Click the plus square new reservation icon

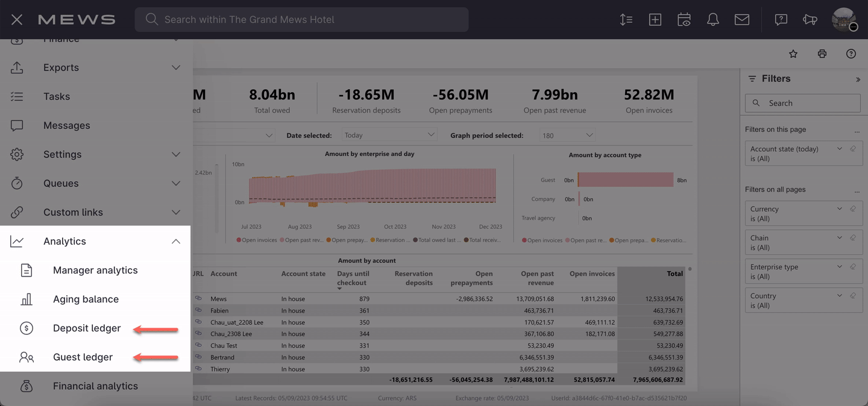655,20
